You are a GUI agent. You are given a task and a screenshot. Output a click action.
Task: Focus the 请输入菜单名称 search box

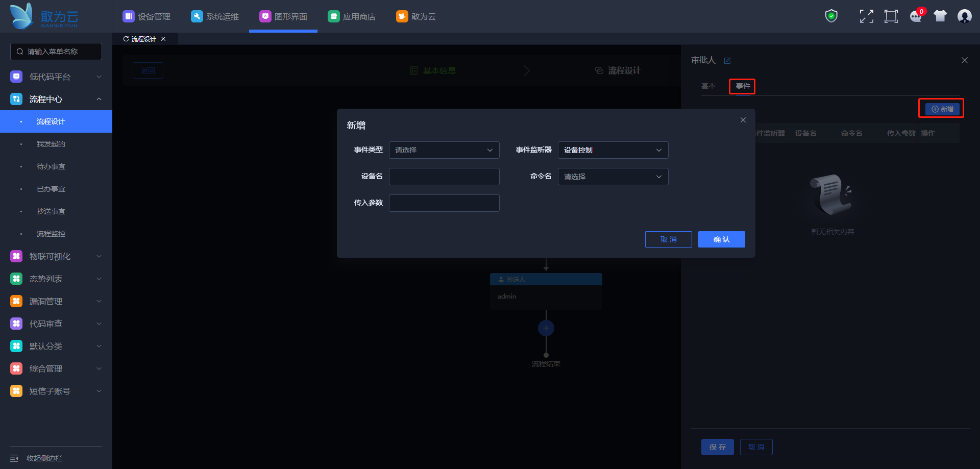(56, 52)
